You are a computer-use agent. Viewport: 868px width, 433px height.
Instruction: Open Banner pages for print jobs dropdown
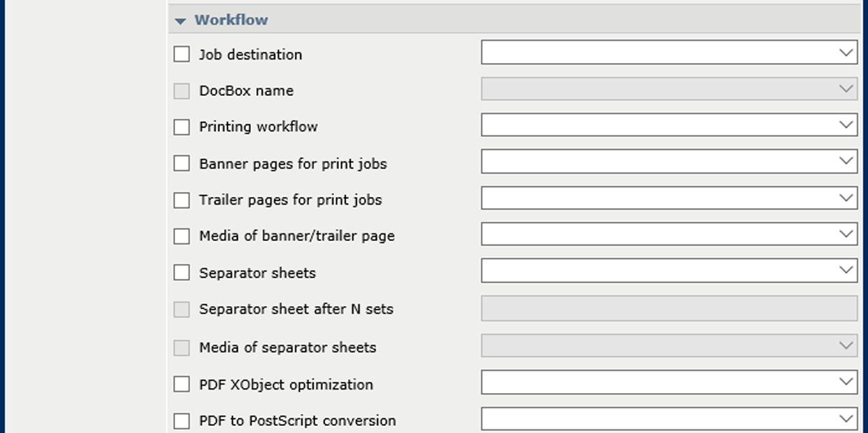click(668, 162)
